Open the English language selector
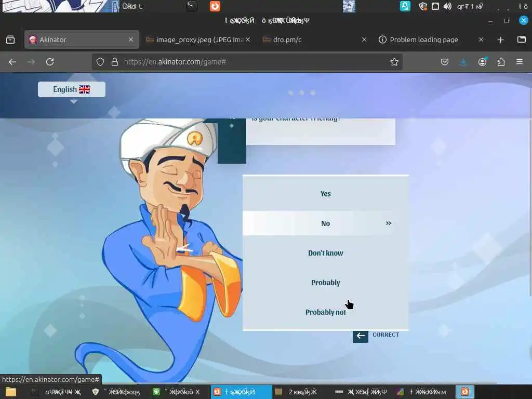The image size is (532, 399). click(72, 89)
